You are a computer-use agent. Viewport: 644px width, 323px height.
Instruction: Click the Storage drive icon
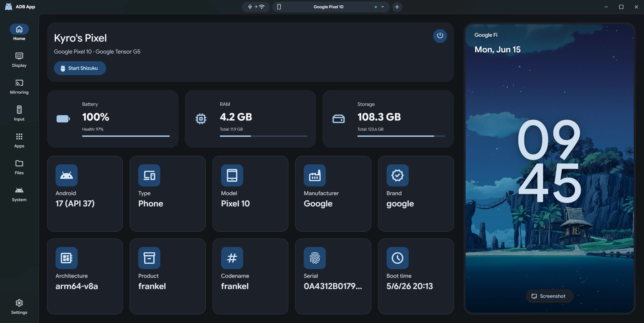coord(338,119)
